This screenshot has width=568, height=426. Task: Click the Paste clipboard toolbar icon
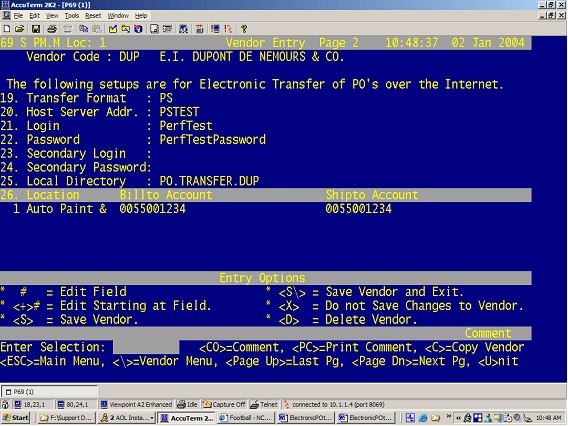pos(97,29)
